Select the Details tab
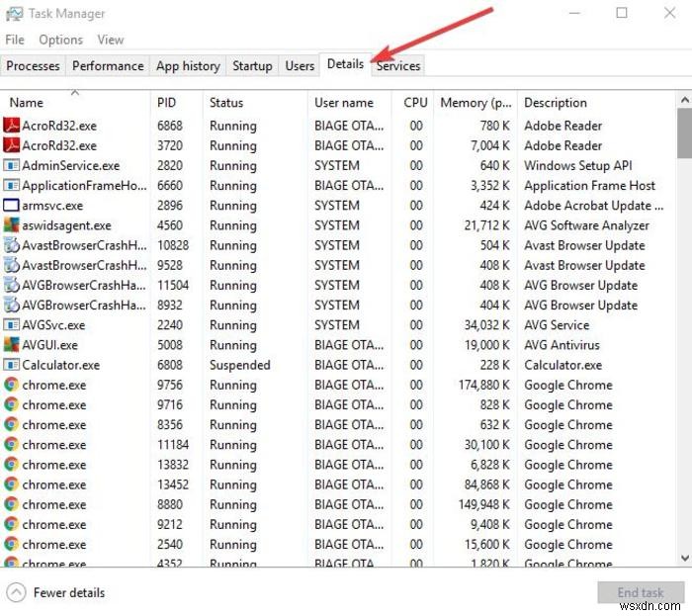692x616 pixels. (x=345, y=64)
